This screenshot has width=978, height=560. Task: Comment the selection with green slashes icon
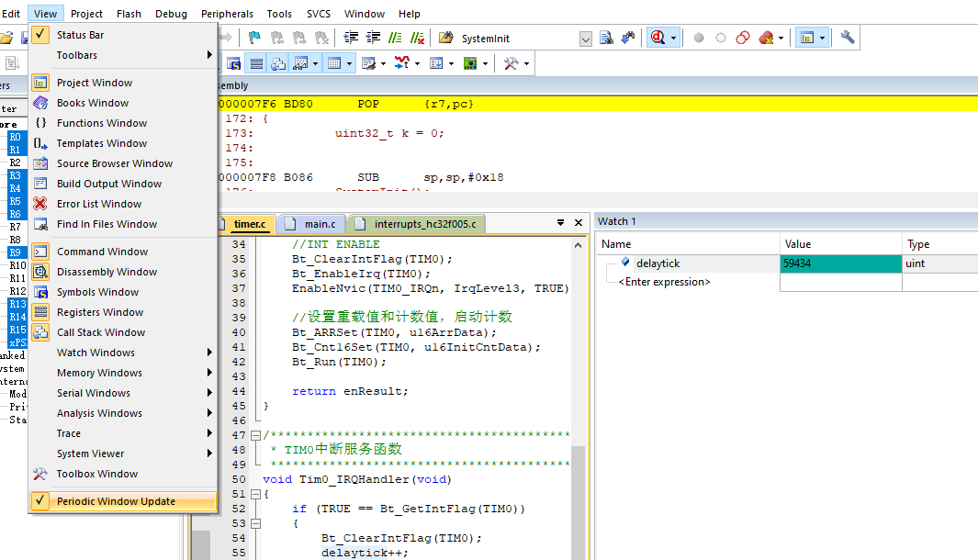coord(395,38)
